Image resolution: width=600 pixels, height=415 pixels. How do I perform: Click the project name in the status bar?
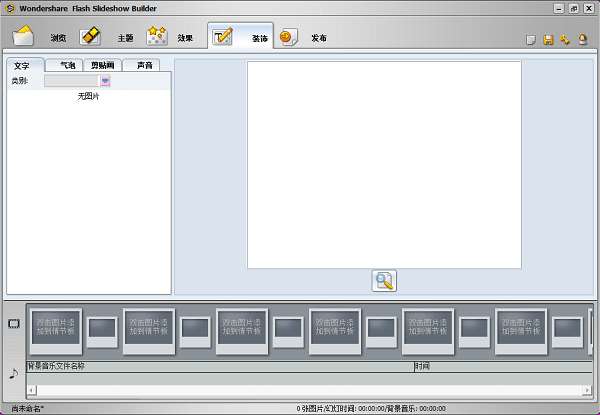click(27, 408)
